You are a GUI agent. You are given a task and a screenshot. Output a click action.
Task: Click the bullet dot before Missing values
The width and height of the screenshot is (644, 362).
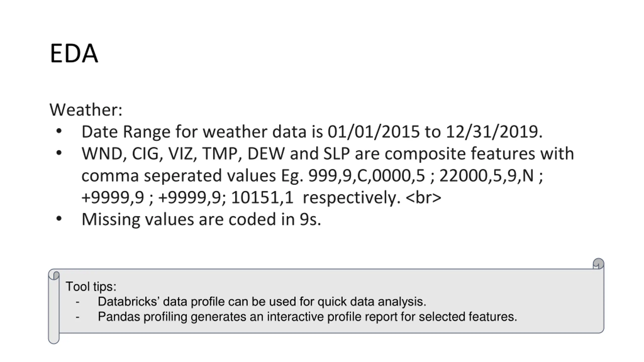(59, 219)
